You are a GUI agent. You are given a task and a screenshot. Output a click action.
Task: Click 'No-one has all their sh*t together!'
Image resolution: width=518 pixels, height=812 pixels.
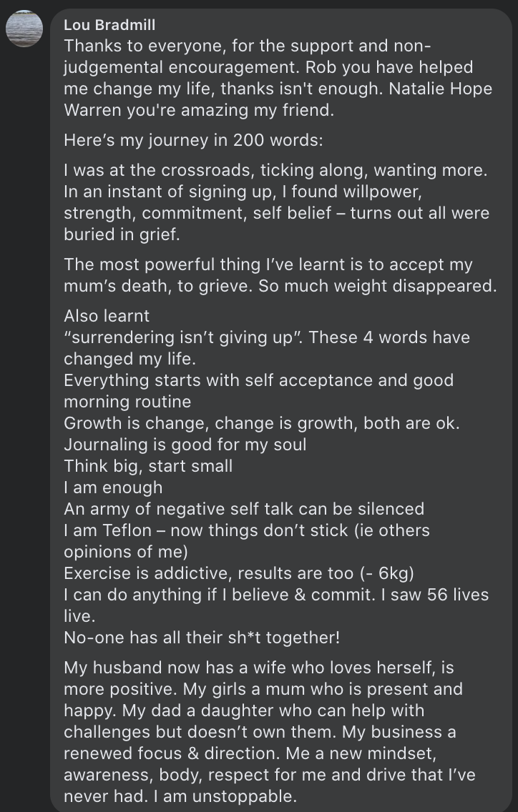[x=202, y=638]
